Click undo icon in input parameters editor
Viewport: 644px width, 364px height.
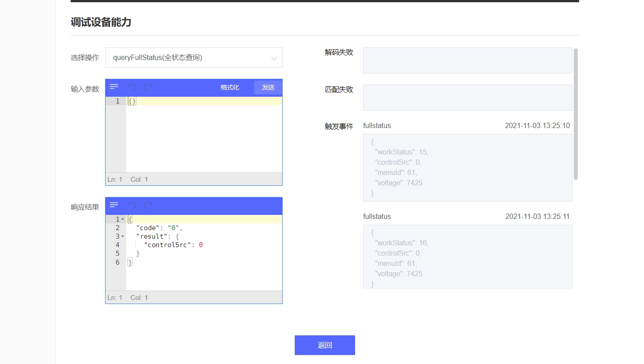click(132, 87)
